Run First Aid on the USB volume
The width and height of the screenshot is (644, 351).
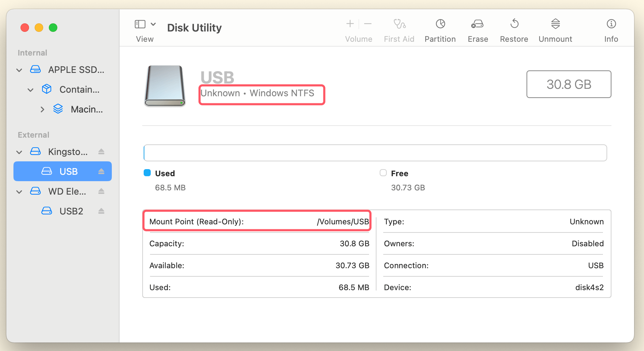coord(399,29)
